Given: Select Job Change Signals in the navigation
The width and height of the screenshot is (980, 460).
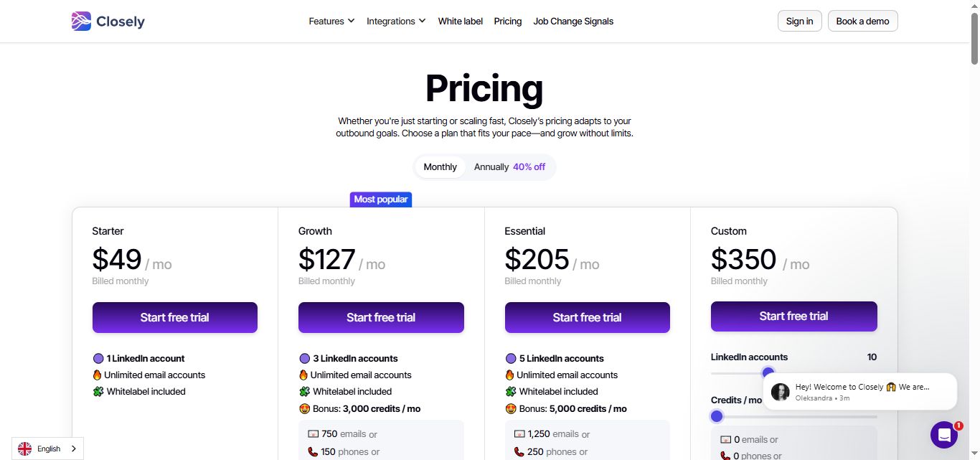Looking at the screenshot, I should pyautogui.click(x=573, y=21).
